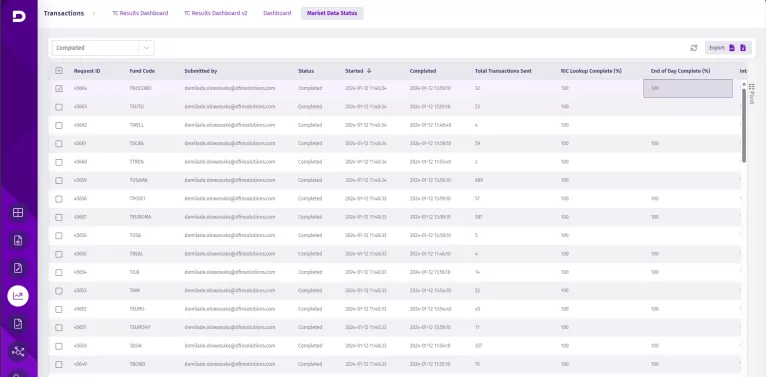Tick the checkbox for fund TSCAN row

(x=59, y=144)
